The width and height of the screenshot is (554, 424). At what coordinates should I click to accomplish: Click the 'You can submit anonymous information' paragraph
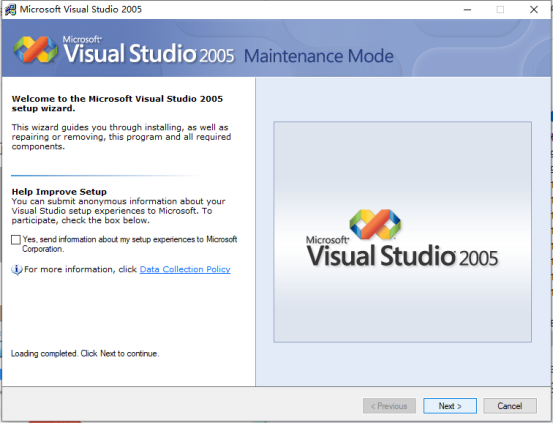[118, 211]
